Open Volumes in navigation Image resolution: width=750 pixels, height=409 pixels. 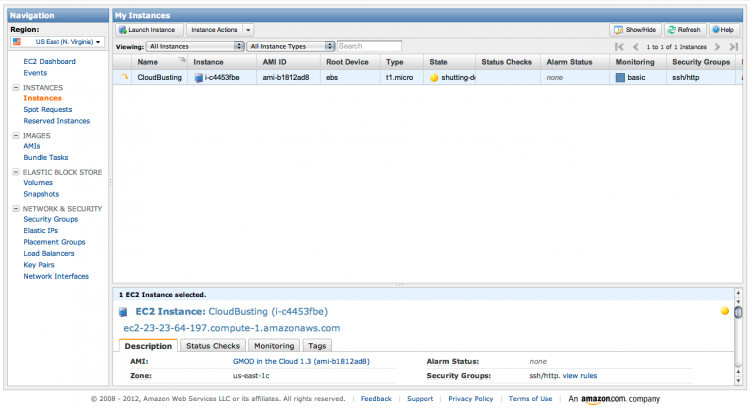[x=38, y=183]
